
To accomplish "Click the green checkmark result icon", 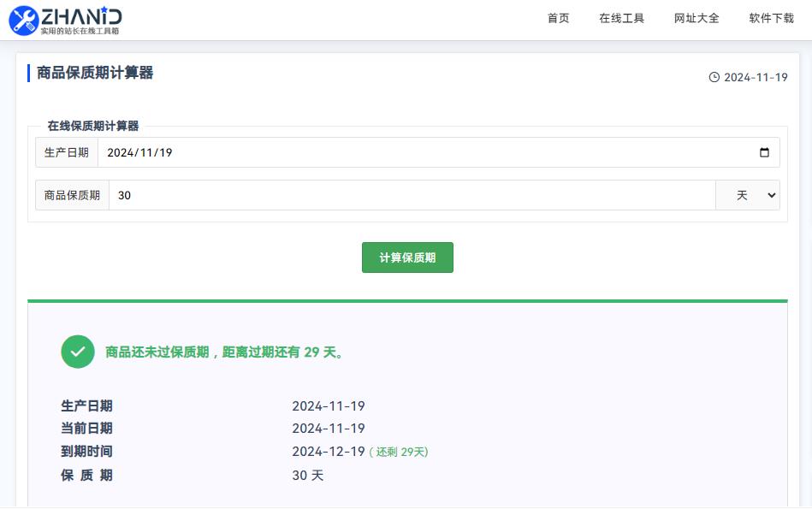I will [x=78, y=352].
